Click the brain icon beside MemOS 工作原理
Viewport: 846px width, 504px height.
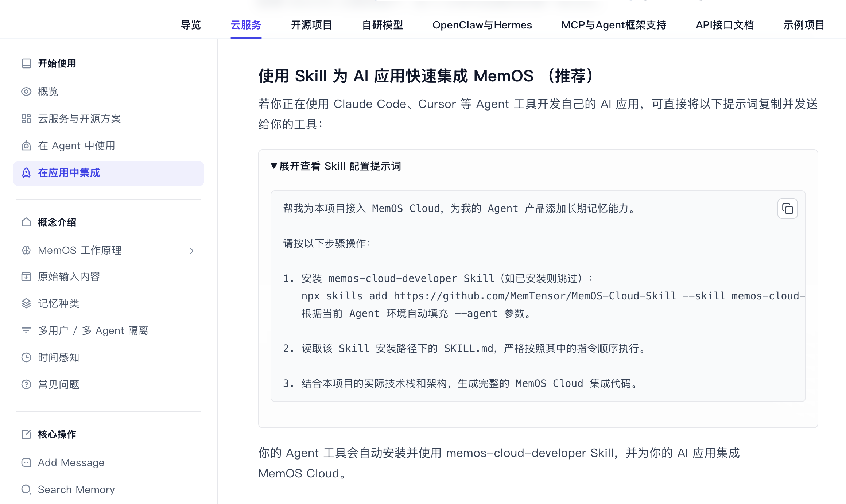[x=26, y=250]
